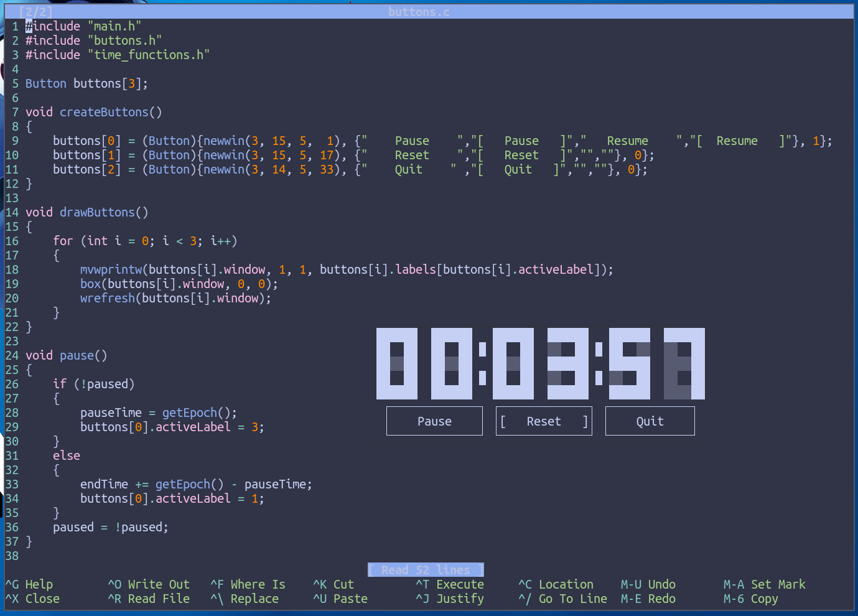The width and height of the screenshot is (858, 616).
Task: Activate the ^F Where Is shortcut
Action: (x=248, y=584)
